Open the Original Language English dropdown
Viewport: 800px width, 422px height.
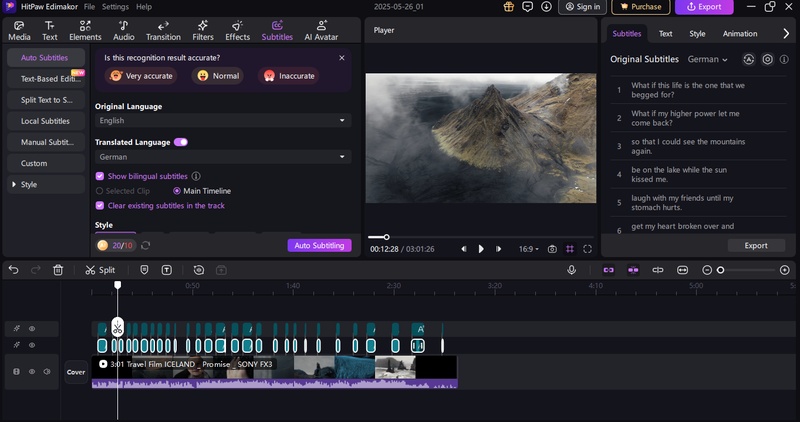pyautogui.click(x=223, y=120)
